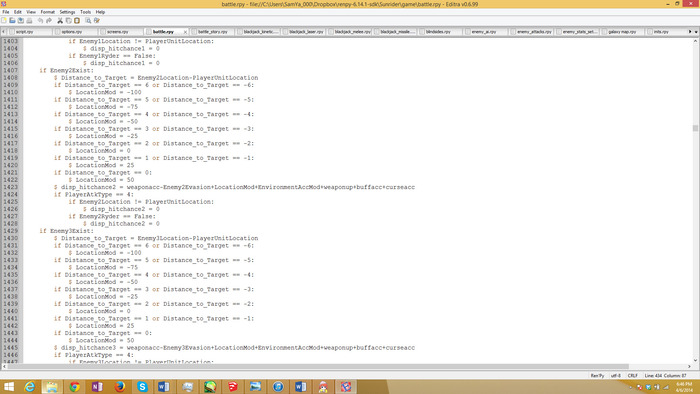Open the Help menu
700x394 pixels.
(100, 12)
